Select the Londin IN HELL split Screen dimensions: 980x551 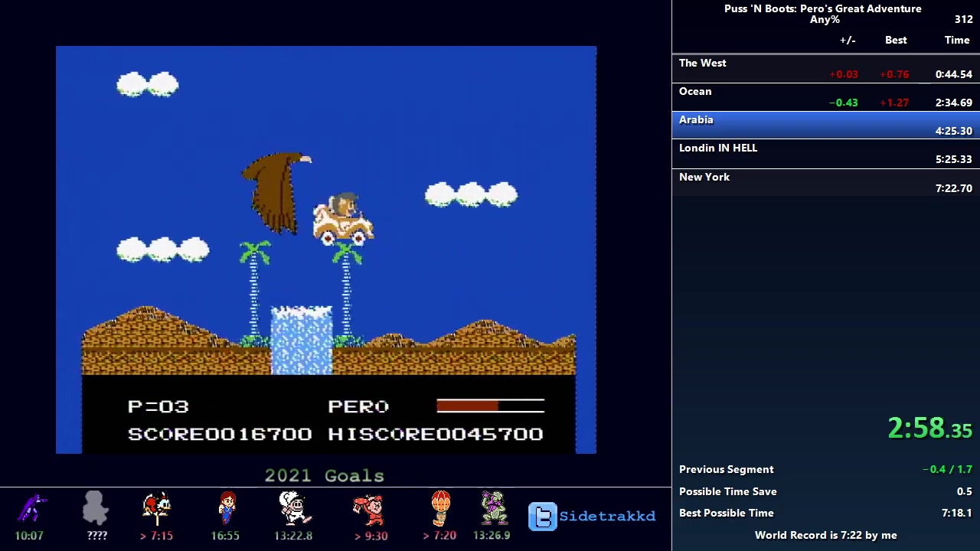point(826,154)
